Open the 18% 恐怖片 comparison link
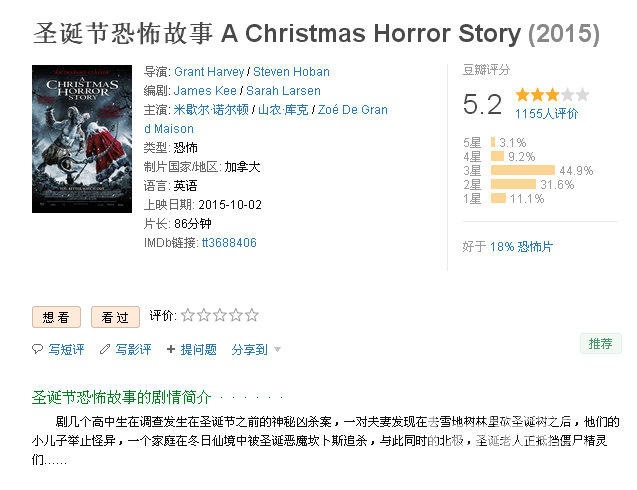This screenshot has width=637, height=490. click(x=521, y=247)
